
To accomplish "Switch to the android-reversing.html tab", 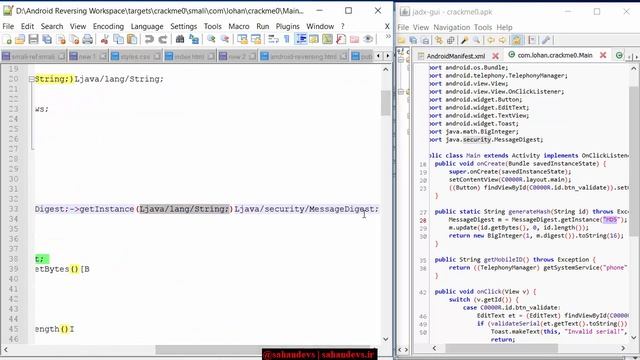I will [x=303, y=56].
